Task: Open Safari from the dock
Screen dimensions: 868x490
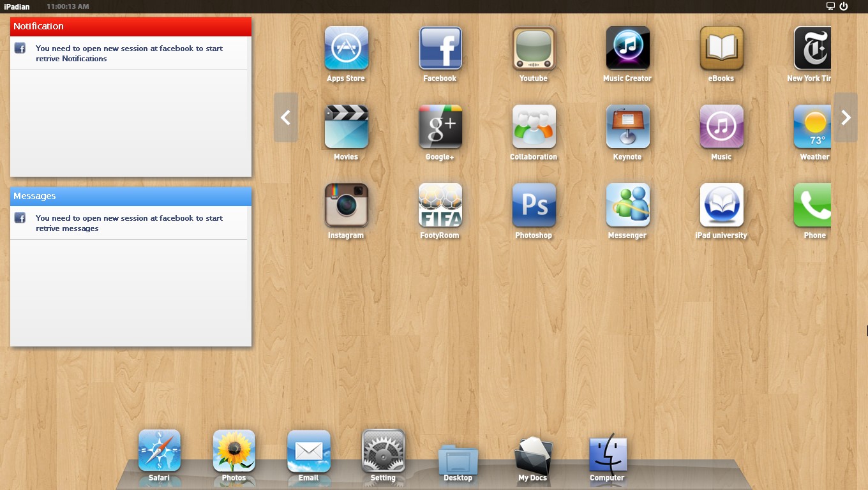Action: (x=160, y=450)
